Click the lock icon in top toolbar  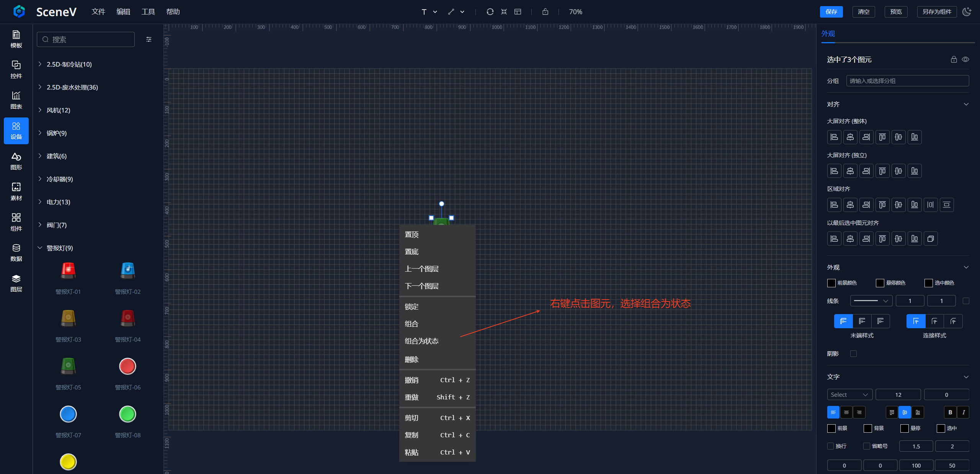point(545,11)
